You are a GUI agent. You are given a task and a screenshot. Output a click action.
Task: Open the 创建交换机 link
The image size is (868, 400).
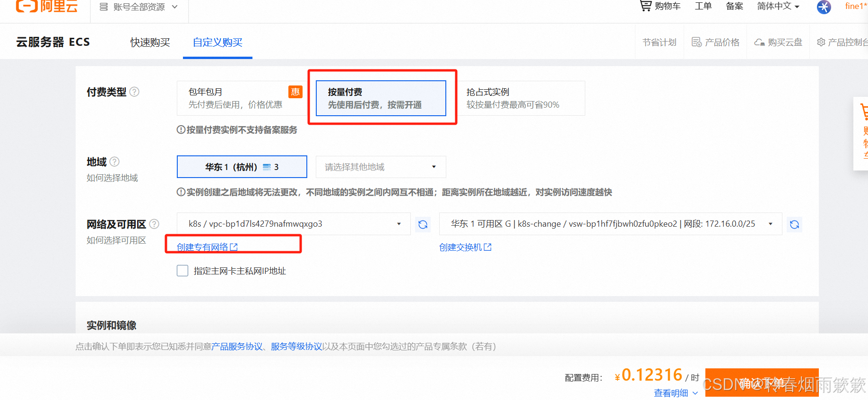click(x=465, y=247)
